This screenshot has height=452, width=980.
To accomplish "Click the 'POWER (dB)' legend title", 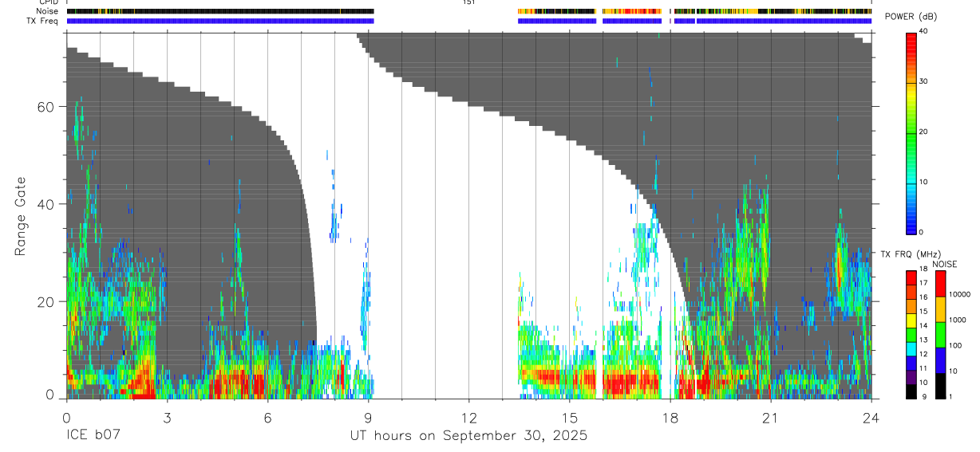I will pyautogui.click(x=911, y=18).
